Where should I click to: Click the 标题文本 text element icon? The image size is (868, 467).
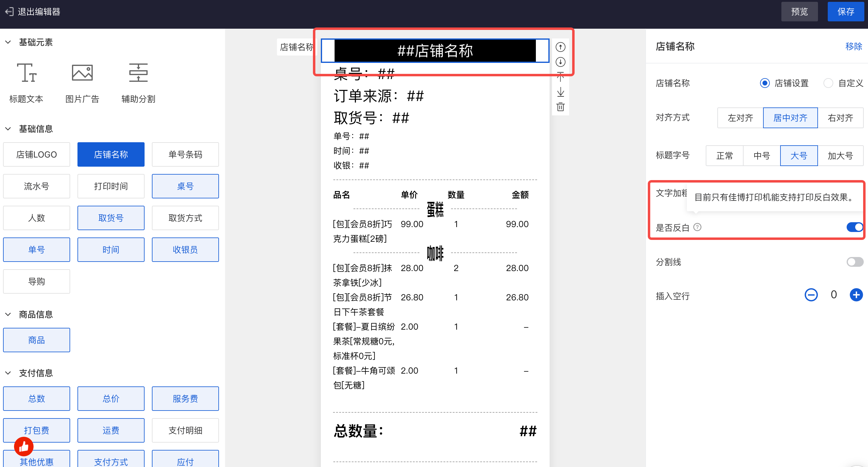pyautogui.click(x=26, y=73)
